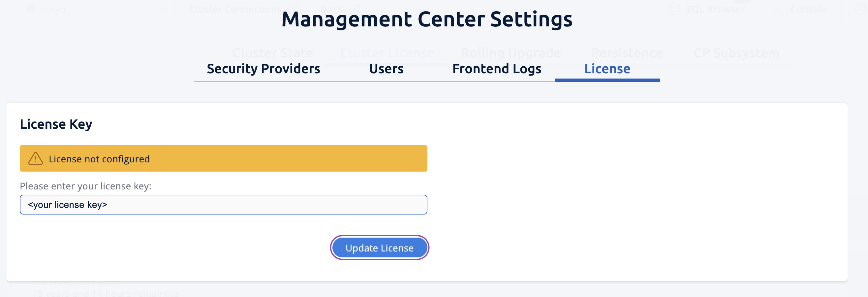Focus the license key input field
This screenshot has width=868, height=297.
(223, 205)
